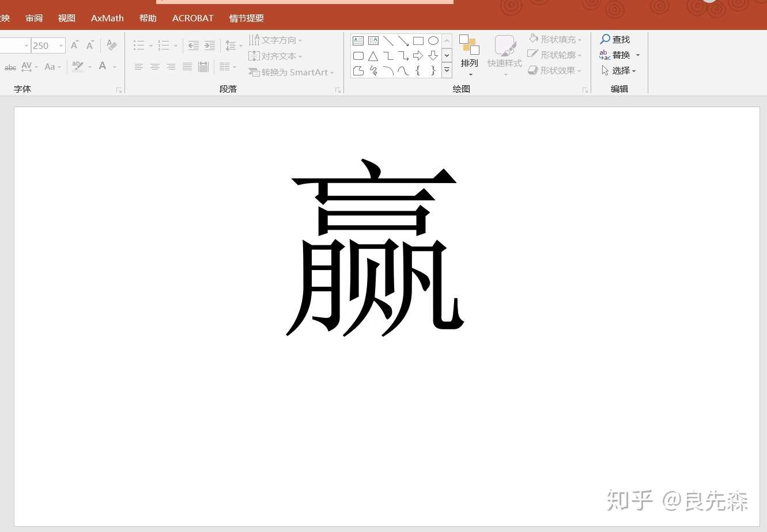Open the 形状填充 color picker
Image resolution: width=767 pixels, height=532 pixels.
559,39
